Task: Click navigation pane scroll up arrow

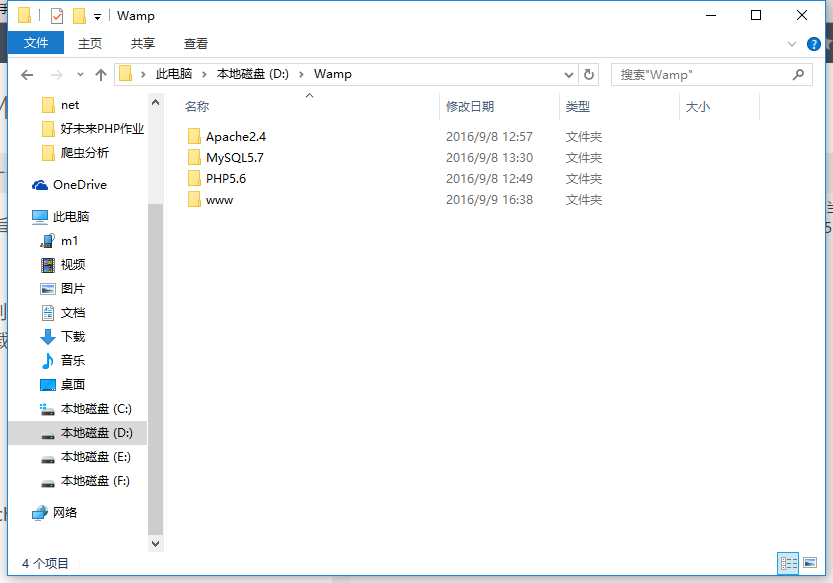Action: pyautogui.click(x=156, y=102)
